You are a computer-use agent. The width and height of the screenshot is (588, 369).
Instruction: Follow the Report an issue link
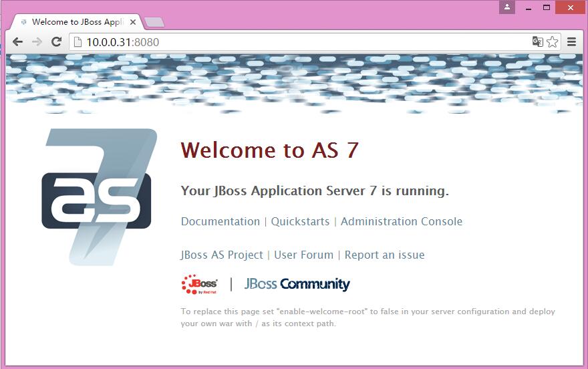(x=385, y=255)
